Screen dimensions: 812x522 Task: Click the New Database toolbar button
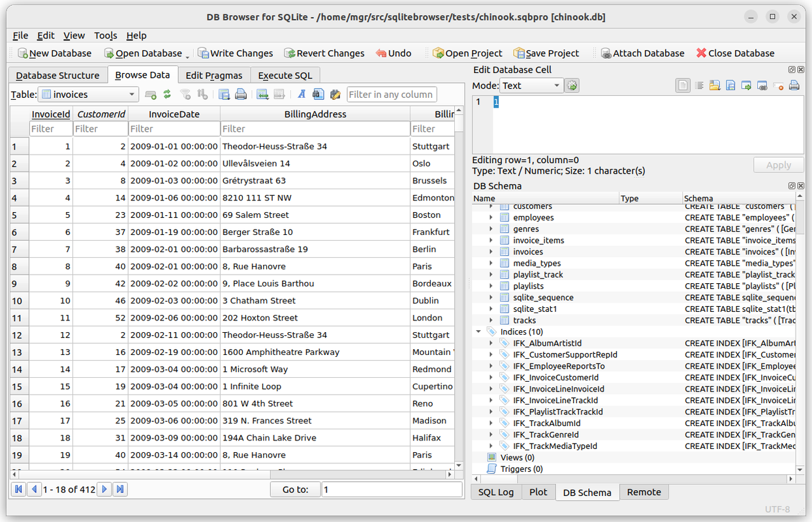[54, 54]
